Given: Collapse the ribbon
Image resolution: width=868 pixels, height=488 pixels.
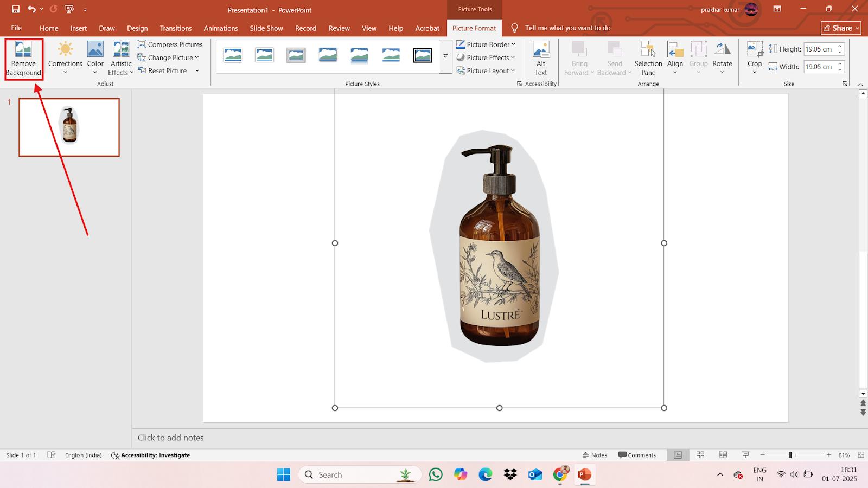Looking at the screenshot, I should 860,84.
